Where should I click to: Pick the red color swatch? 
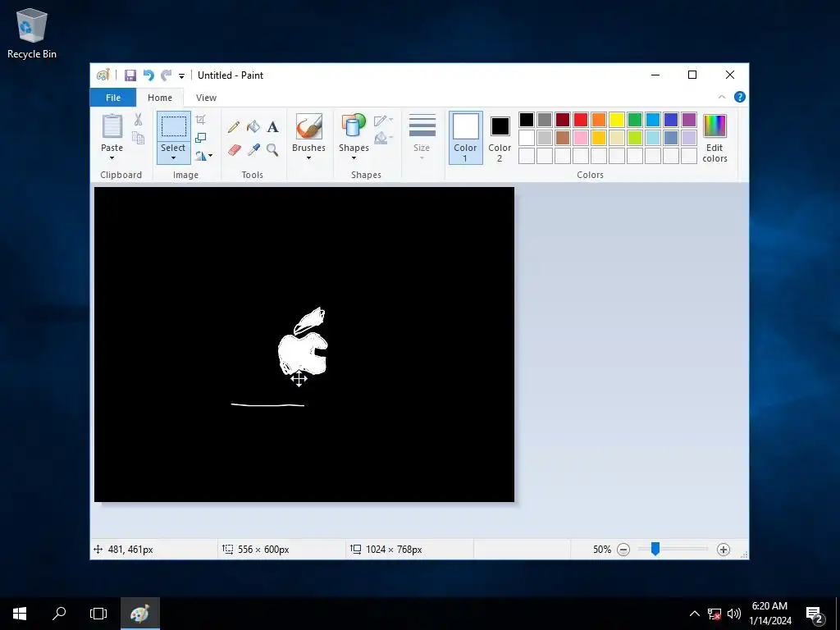coord(581,120)
